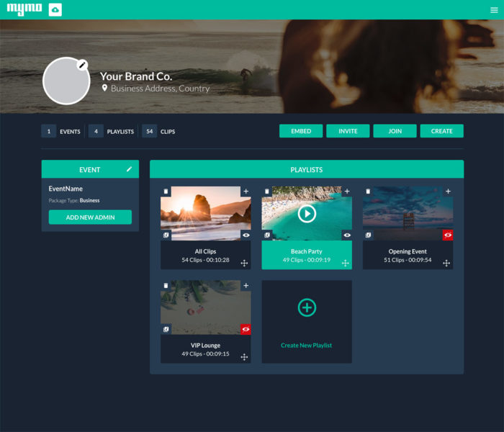The image size is (504, 432).
Task: Click the cloud upload icon in header
Action: (x=55, y=9)
